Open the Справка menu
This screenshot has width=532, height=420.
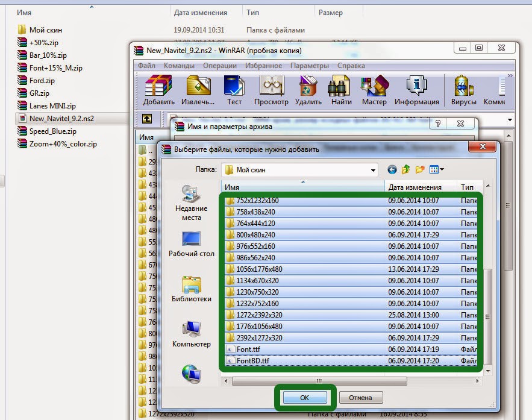coord(351,66)
